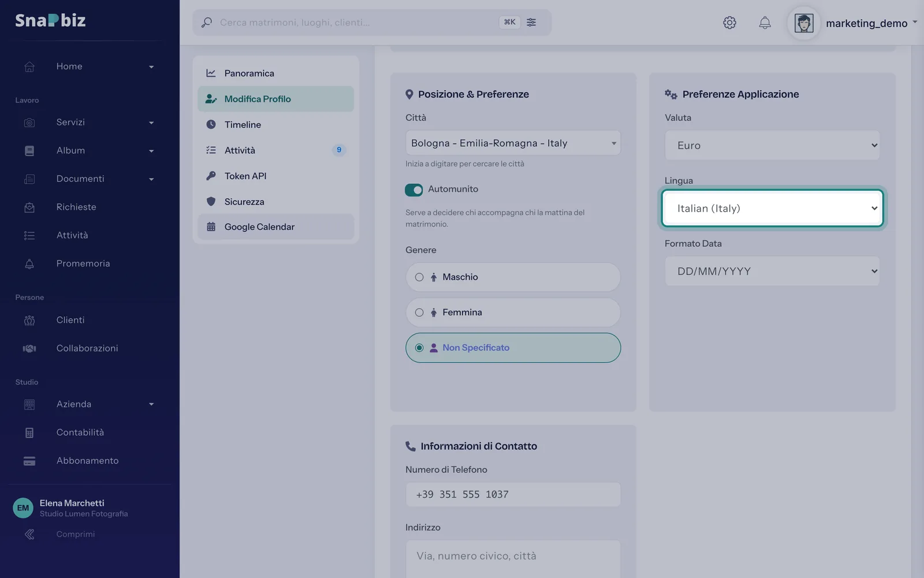Open search filter options icon

point(531,22)
